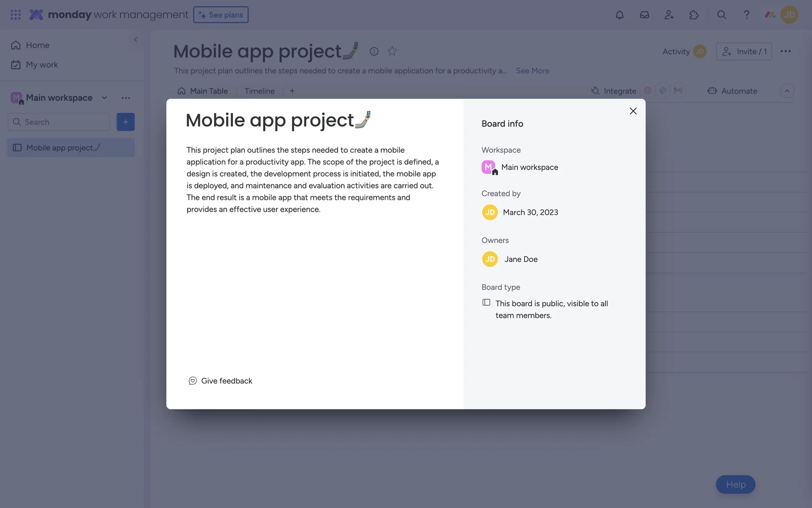Open the inbox tray icon
This screenshot has height=508, width=812.
point(644,15)
